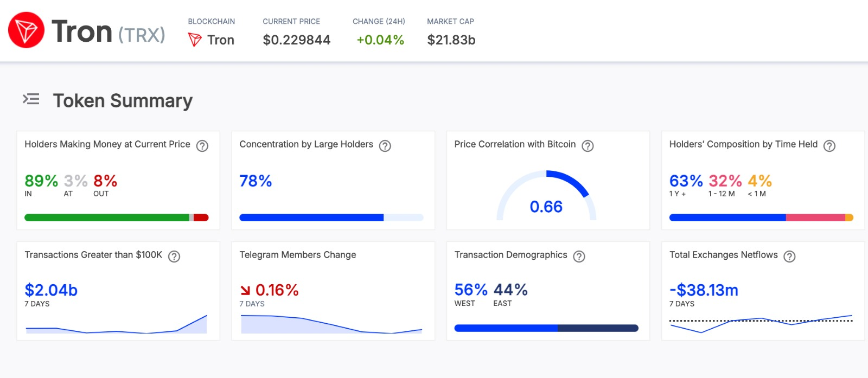Click the Tron (TRX) page title
This screenshot has height=378, width=868.
tap(108, 31)
